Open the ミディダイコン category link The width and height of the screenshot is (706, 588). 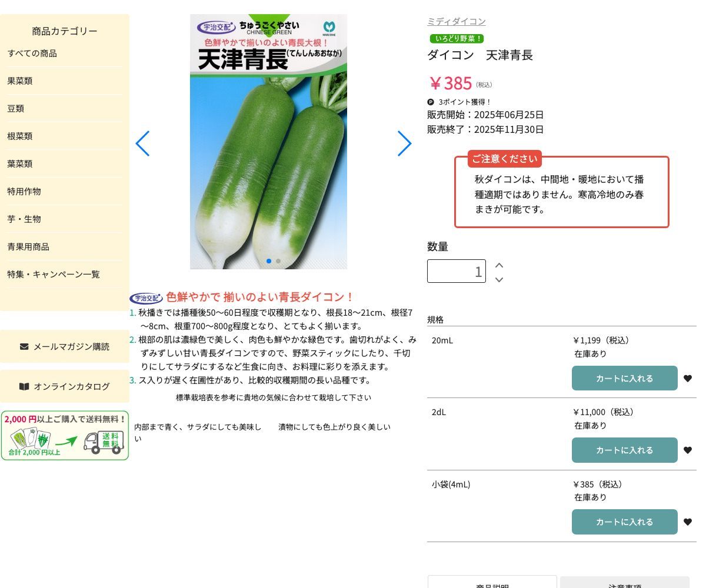456,22
